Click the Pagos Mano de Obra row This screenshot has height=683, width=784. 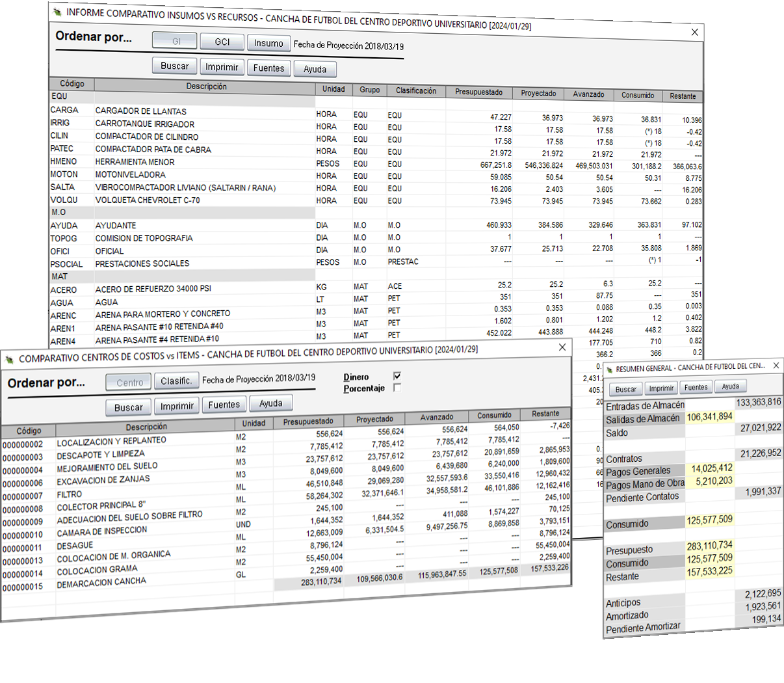pos(693,482)
